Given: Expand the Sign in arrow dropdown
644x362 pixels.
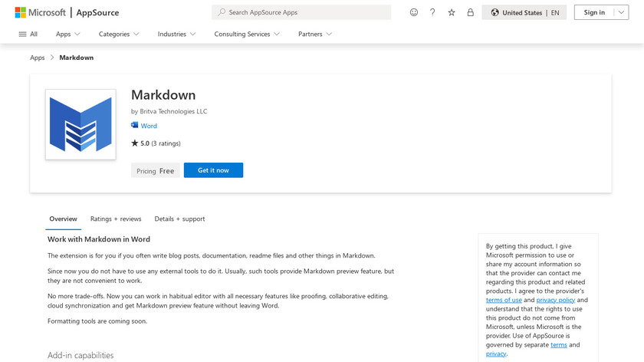Looking at the screenshot, I should (621, 12).
